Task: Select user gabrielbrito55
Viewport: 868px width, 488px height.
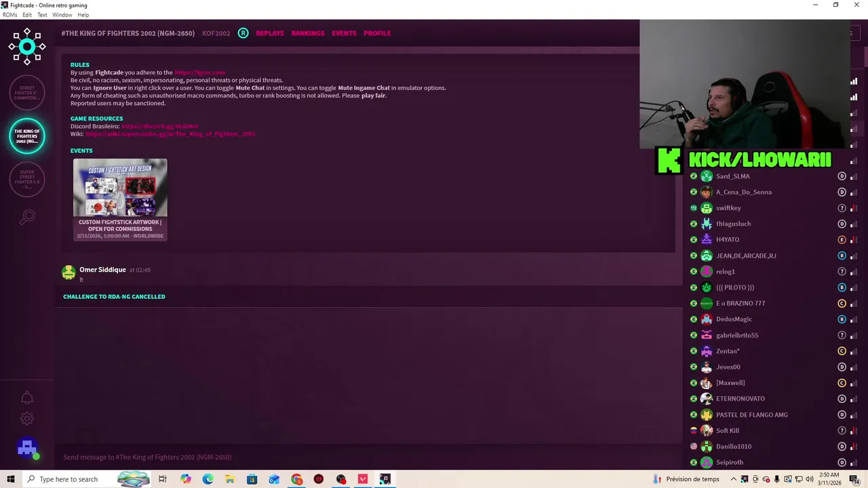Action: (737, 335)
